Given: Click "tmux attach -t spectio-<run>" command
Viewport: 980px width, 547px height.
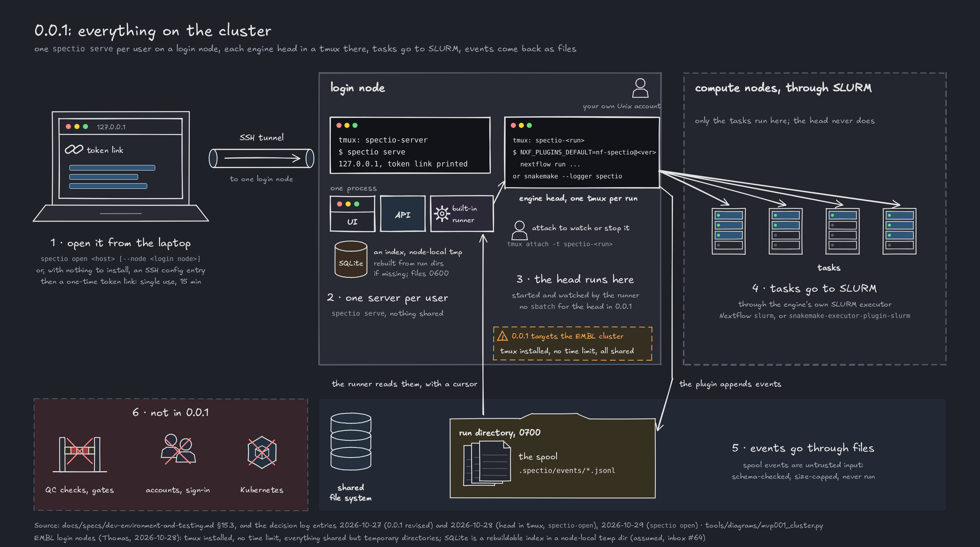Looking at the screenshot, I should [560, 244].
